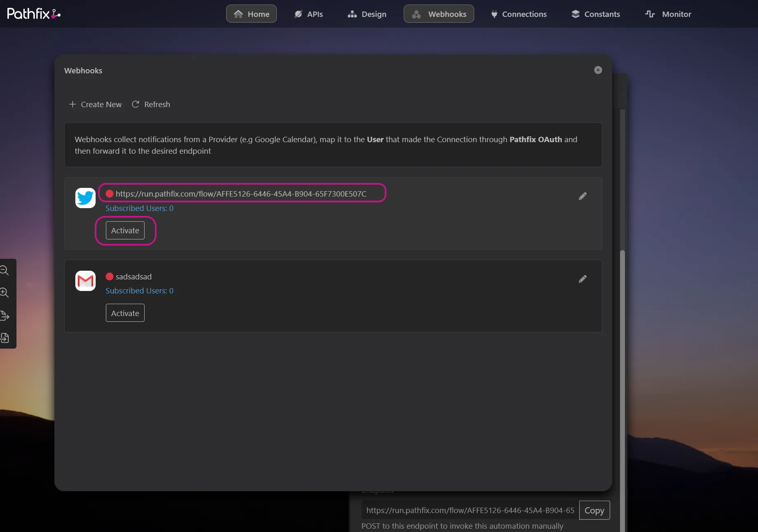This screenshot has width=758, height=532.
Task: Open the Connections tab
Action: pos(518,14)
